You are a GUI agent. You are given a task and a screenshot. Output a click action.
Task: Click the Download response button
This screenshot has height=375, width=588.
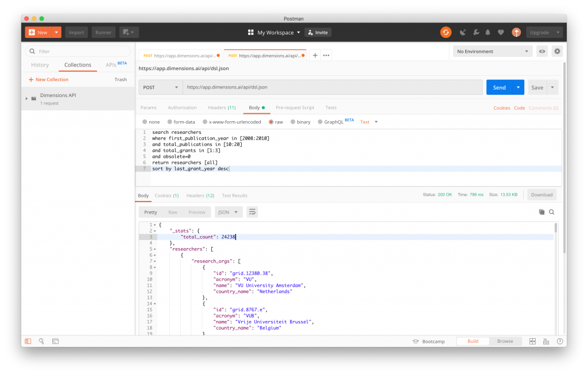(x=541, y=195)
